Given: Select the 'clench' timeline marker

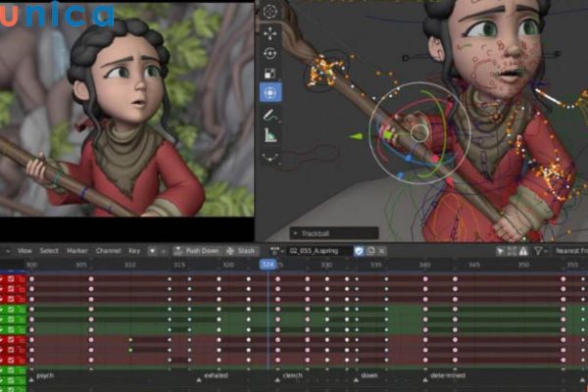Looking at the screenshot, I should 291,375.
